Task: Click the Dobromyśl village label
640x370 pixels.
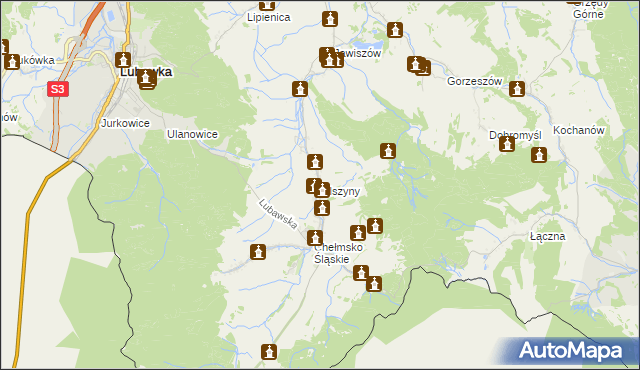Action: [515, 135]
